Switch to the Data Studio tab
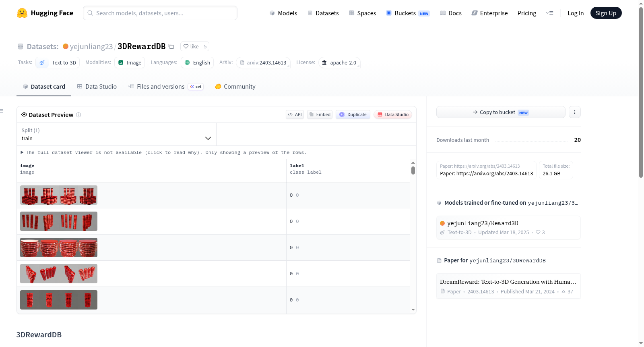 [x=97, y=86]
